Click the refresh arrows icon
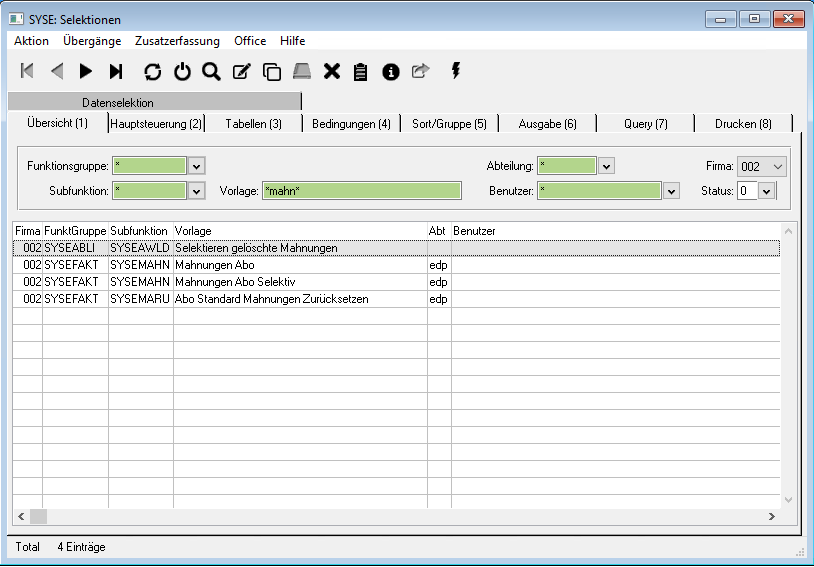 pyautogui.click(x=152, y=71)
